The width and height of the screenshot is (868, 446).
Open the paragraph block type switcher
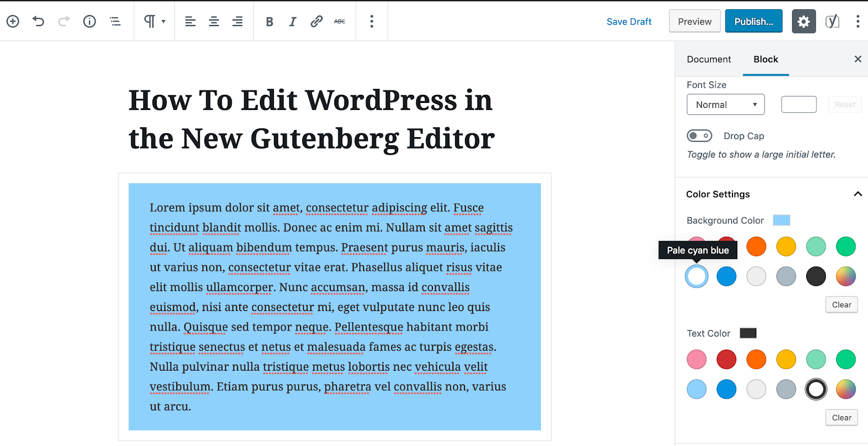(154, 21)
